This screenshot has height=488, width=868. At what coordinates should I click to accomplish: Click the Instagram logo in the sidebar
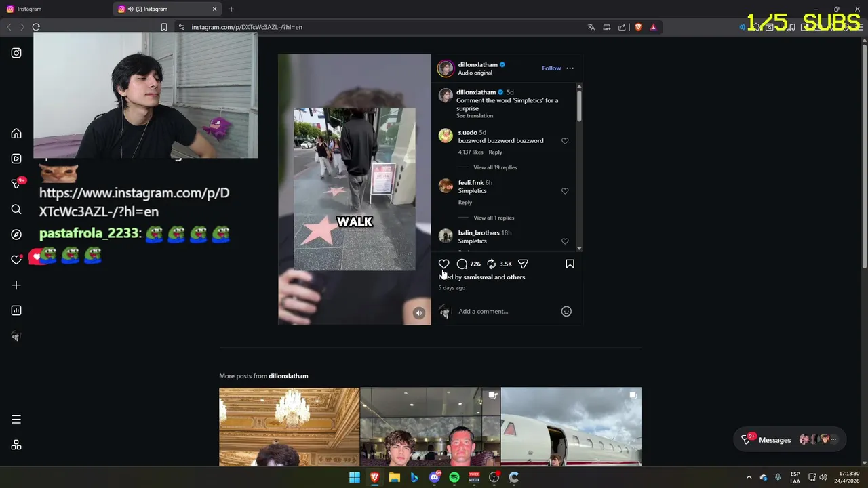click(x=16, y=53)
